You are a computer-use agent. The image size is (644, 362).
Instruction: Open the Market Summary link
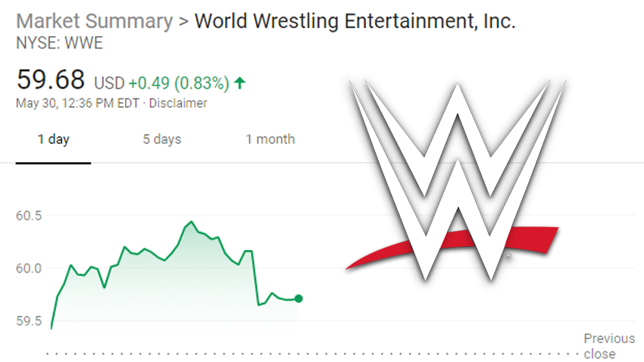click(94, 21)
